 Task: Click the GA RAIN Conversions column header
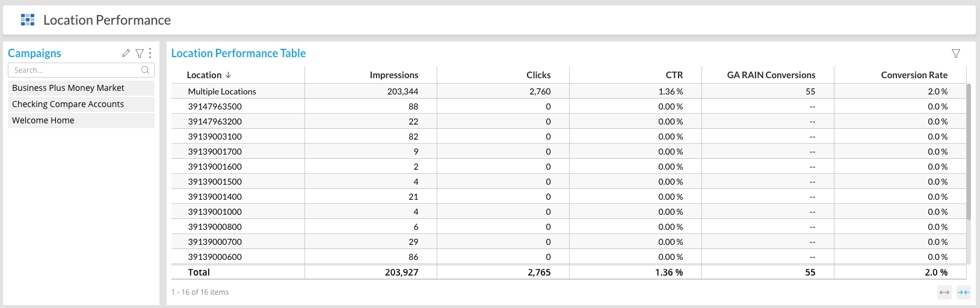[771, 75]
